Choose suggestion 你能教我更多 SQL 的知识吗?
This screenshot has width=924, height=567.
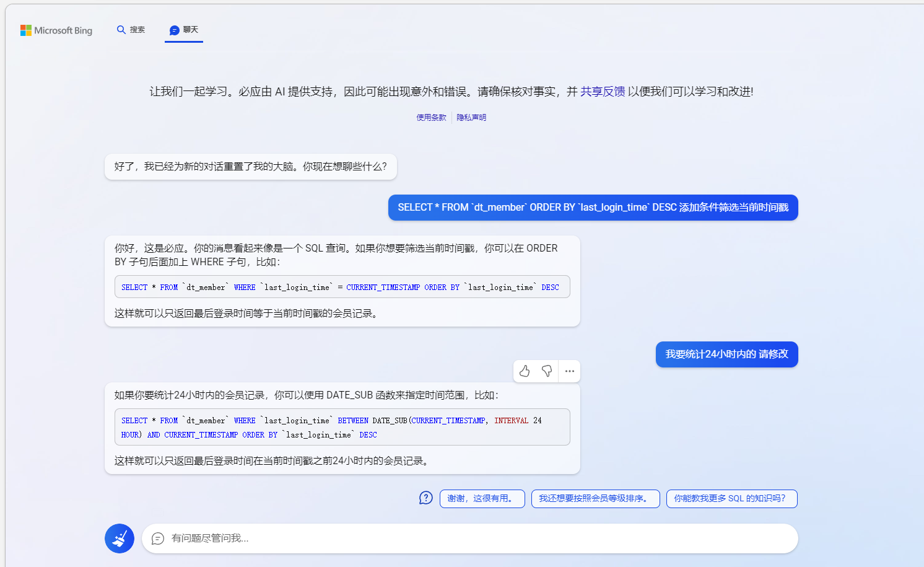(x=732, y=499)
